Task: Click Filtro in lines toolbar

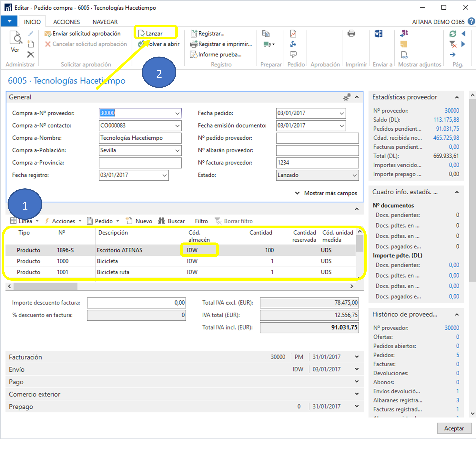Action: tap(201, 221)
